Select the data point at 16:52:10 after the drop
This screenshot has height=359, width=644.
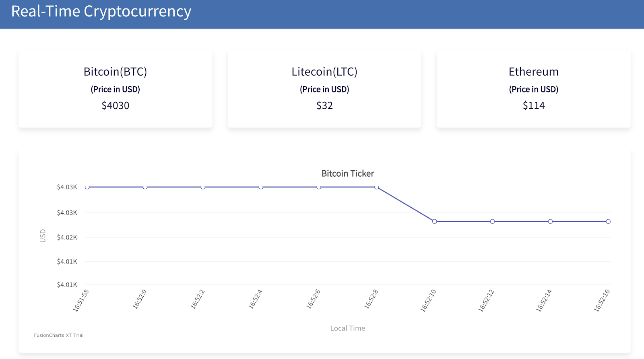point(434,221)
